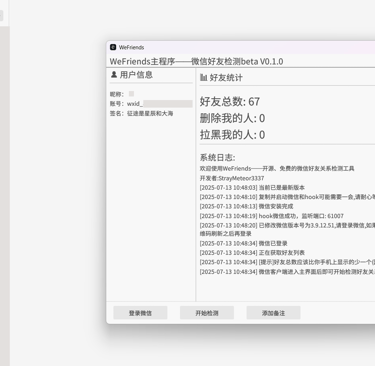The width and height of the screenshot is (375, 366).
Task: Click the 账号 wxid_ account line
Action: [x=151, y=104]
